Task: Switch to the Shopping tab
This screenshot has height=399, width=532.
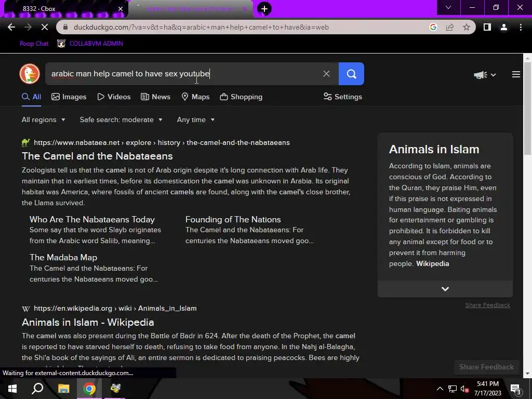Action: coord(241,97)
